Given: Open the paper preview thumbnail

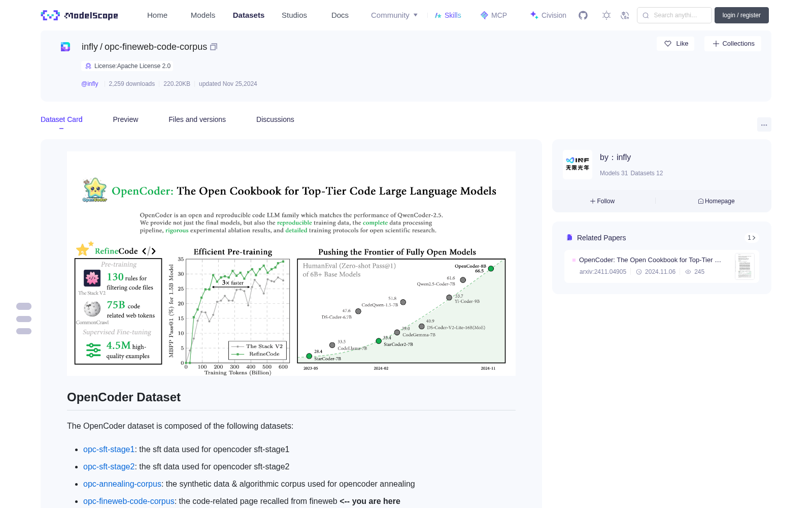Looking at the screenshot, I should (745, 266).
